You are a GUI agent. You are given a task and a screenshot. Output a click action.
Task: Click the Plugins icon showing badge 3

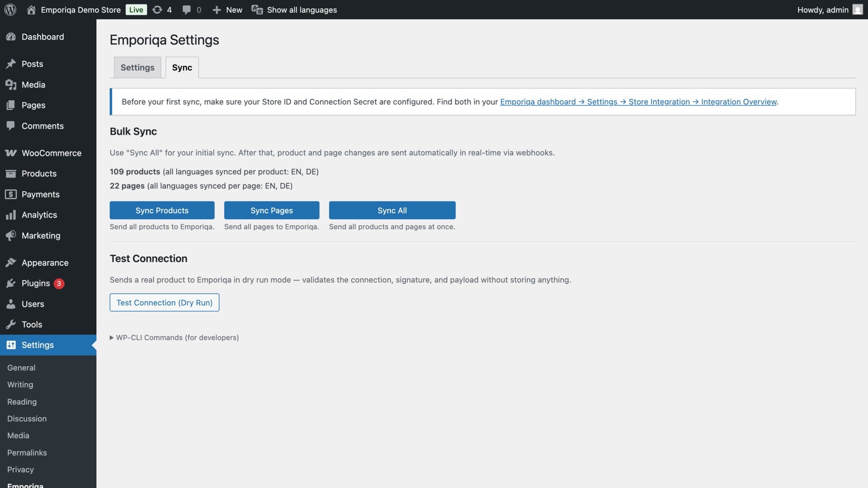click(x=11, y=283)
